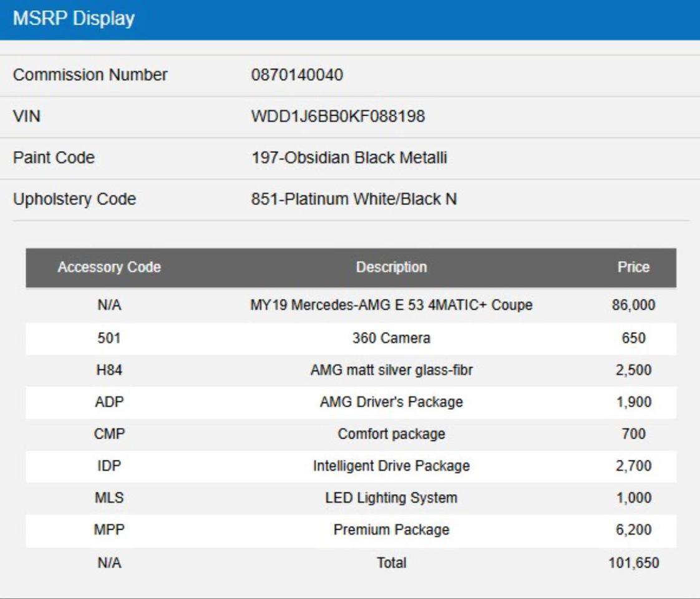This screenshot has height=599, width=700.
Task: Select the Mercedes-AMG E 53 4MATIC+ Coupe row
Action: click(351, 305)
